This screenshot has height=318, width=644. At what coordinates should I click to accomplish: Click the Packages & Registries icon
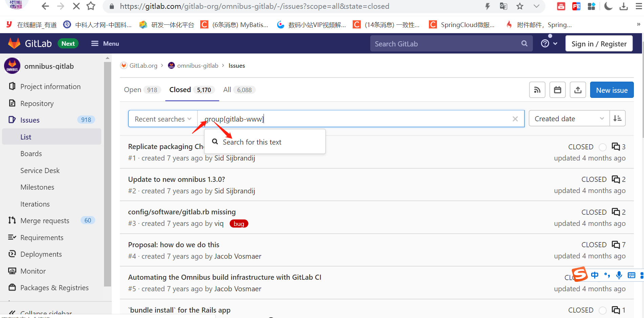click(x=12, y=287)
